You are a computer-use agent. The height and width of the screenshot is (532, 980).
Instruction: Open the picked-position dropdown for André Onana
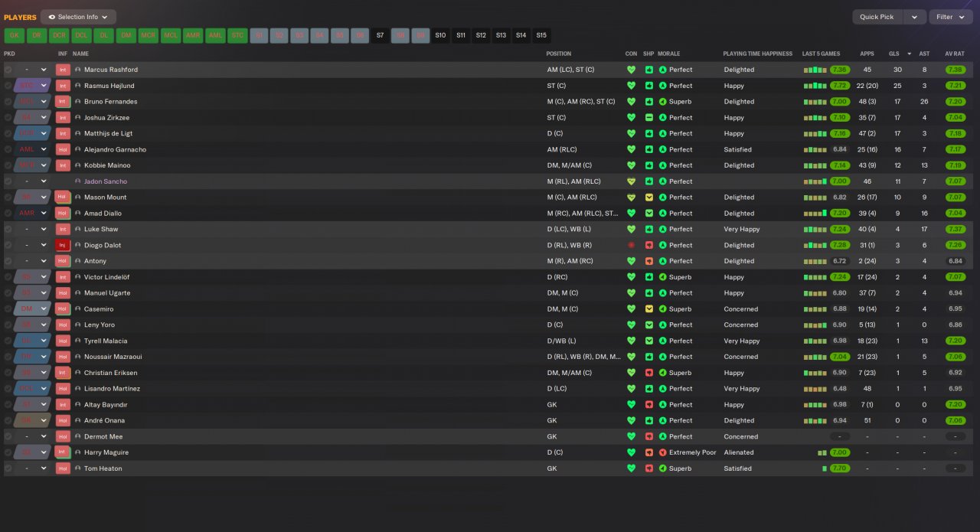coord(44,420)
